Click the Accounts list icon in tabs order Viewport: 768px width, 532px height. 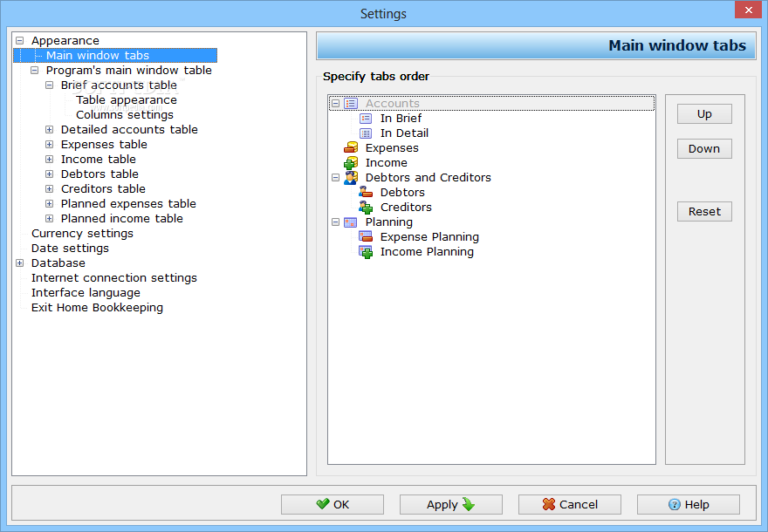point(351,103)
